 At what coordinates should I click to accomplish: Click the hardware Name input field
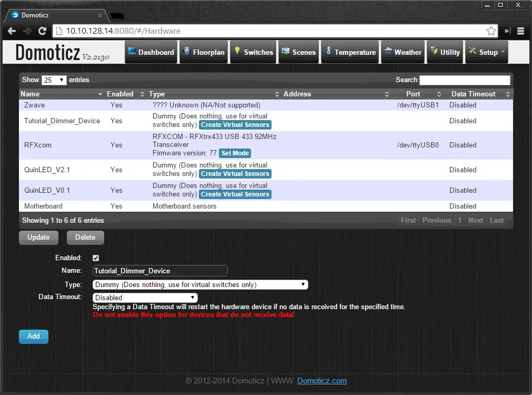[160, 271]
